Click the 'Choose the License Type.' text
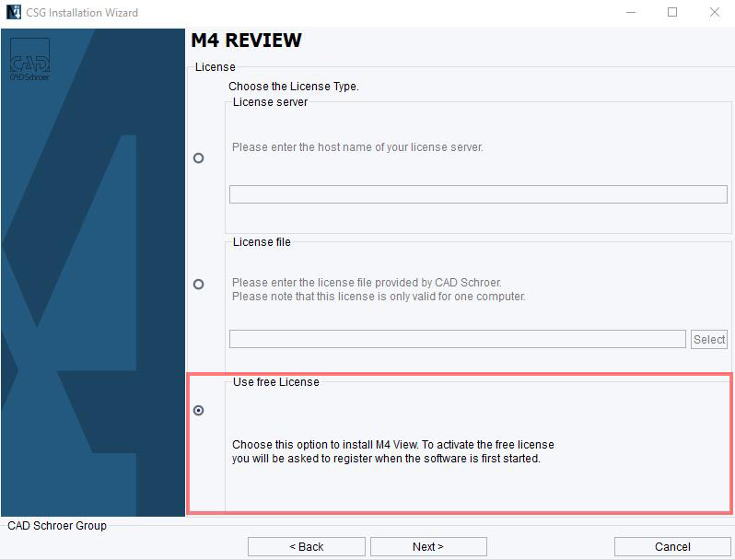The width and height of the screenshot is (735, 560). point(294,87)
